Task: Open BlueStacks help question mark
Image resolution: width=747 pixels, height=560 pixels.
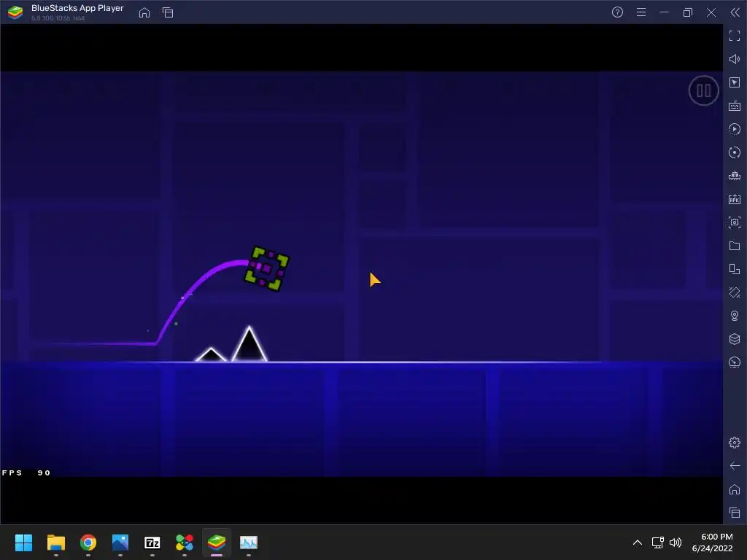Action: 617,12
